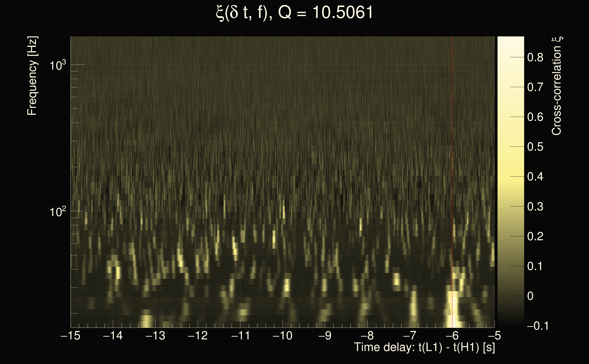Click the -6 x-axis tick label

(x=452, y=336)
